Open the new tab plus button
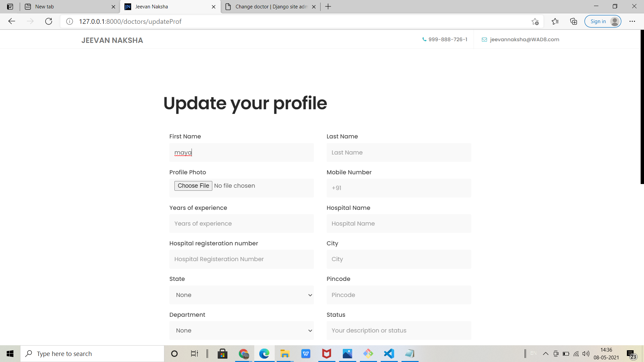Screen dimensions: 644x362 coord(328,7)
